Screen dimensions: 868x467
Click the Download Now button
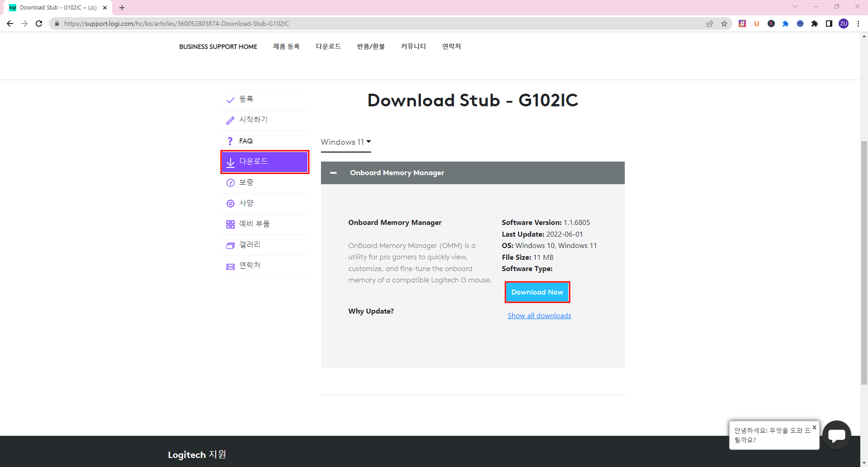point(537,292)
